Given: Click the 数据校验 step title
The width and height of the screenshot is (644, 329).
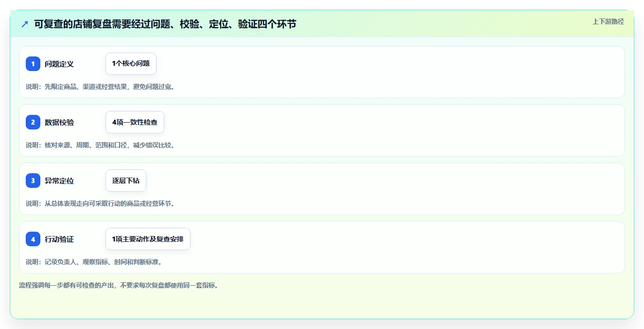Looking at the screenshot, I should coord(59,122).
